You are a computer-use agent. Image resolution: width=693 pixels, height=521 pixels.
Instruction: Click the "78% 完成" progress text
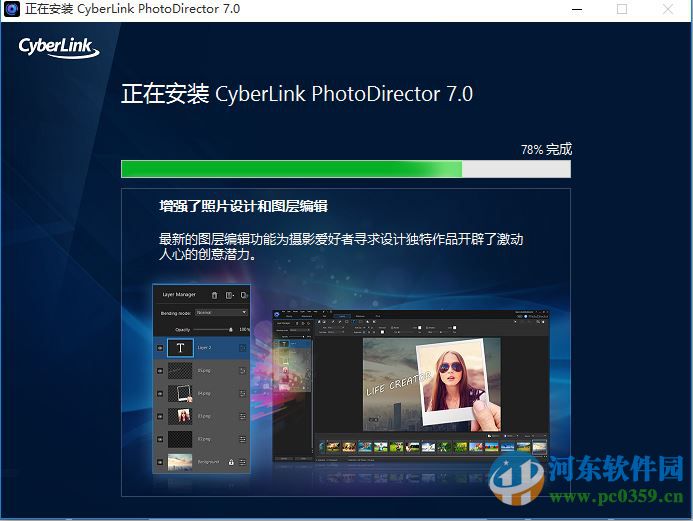click(546, 149)
